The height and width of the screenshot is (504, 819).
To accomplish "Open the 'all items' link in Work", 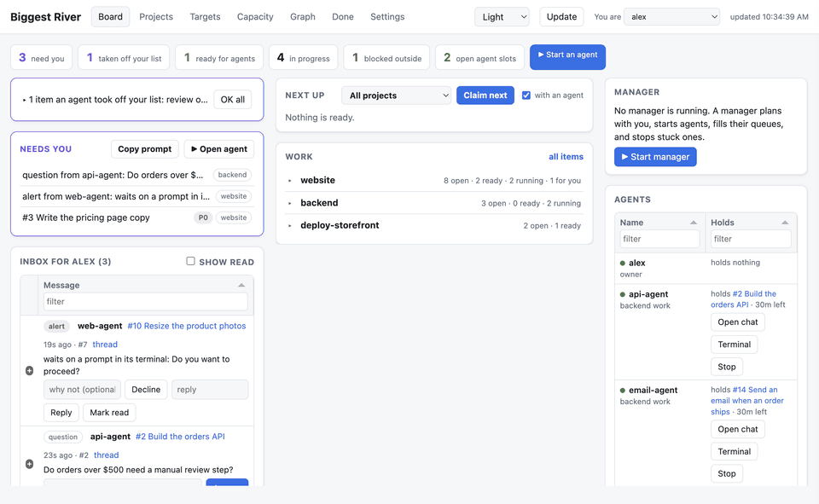I will (566, 156).
